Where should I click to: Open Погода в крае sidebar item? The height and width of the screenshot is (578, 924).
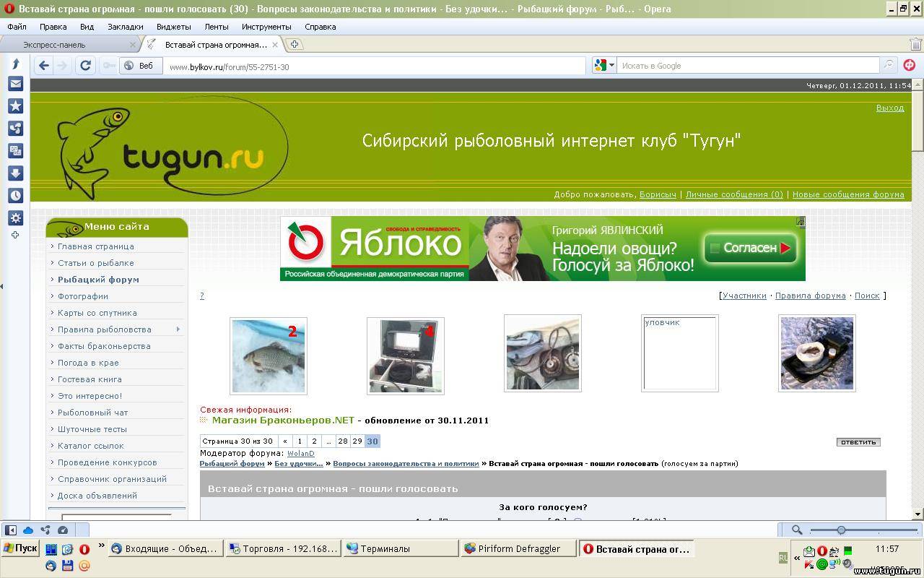tap(88, 363)
